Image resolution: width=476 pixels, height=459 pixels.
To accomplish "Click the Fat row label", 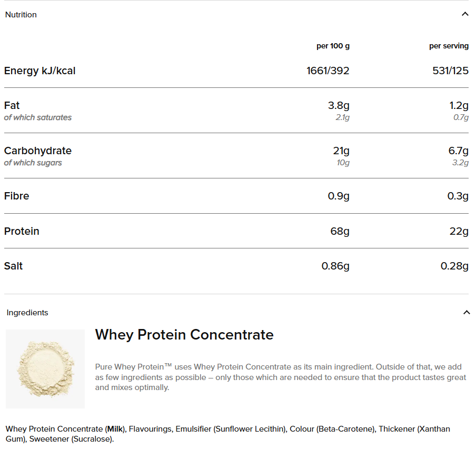I will point(12,105).
